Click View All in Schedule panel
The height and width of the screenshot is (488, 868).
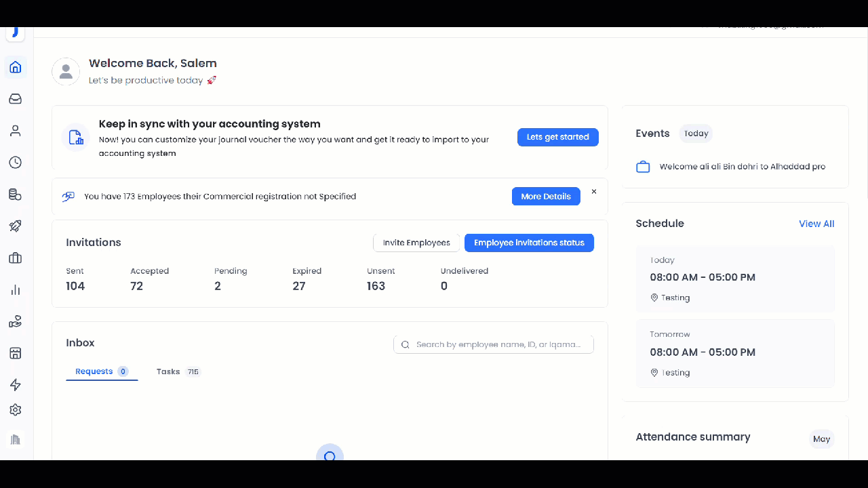pyautogui.click(x=816, y=224)
